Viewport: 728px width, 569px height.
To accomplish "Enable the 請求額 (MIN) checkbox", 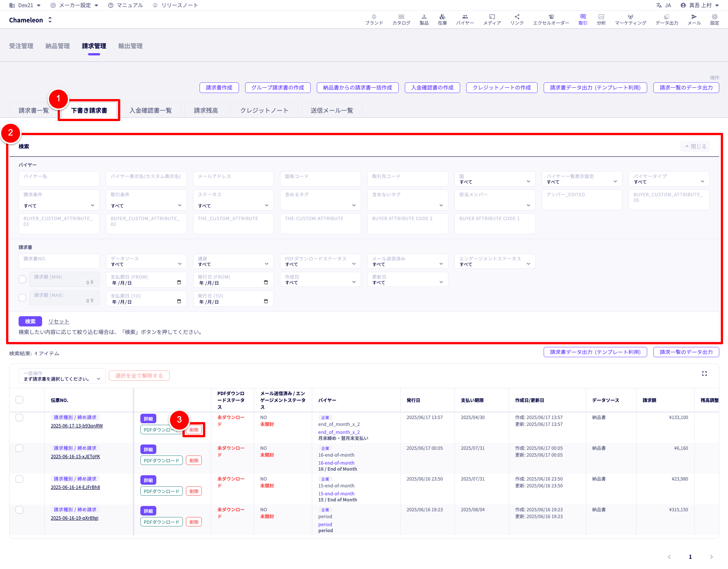I will tap(22, 279).
